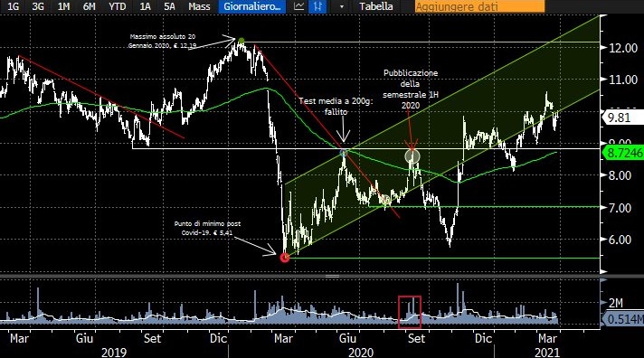Screen dimensions: 644x358
Task: Open chart type dropdown arrow
Action: click(x=341, y=6)
